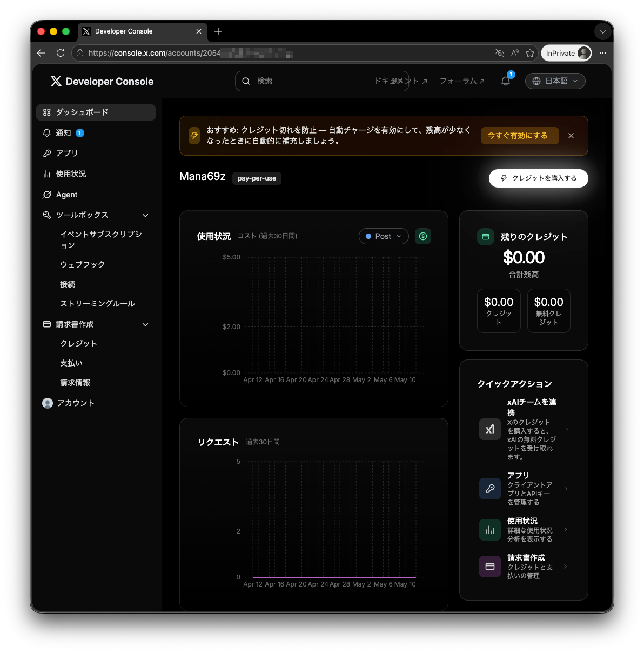This screenshot has width=644, height=653.
Task: Open アカウント in the sidebar
Action: (x=96, y=403)
